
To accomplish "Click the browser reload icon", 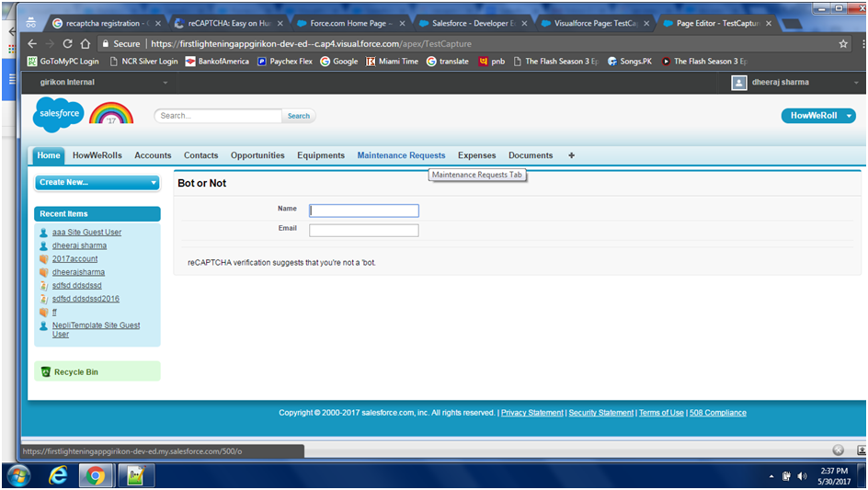I will [67, 43].
